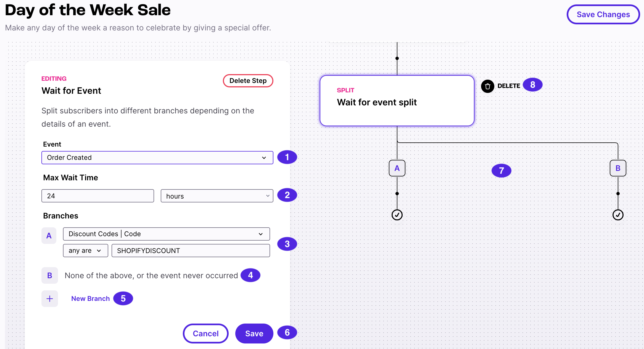Click the Delete Step button
644x349 pixels.
tap(248, 80)
